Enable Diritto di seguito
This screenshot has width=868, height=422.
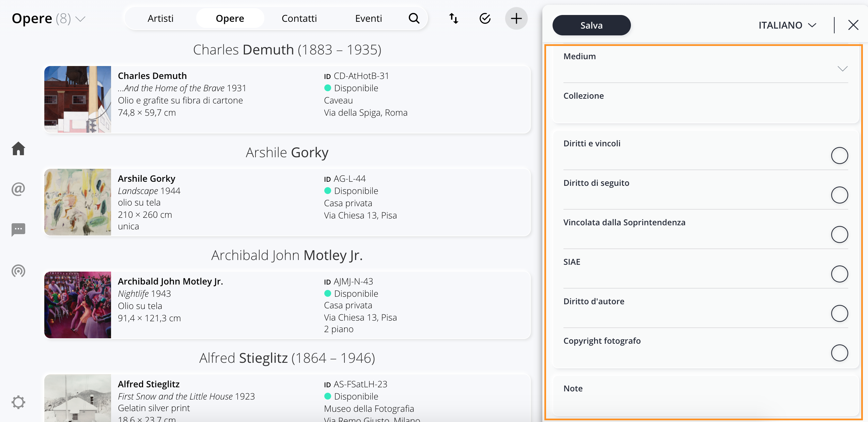click(x=839, y=195)
